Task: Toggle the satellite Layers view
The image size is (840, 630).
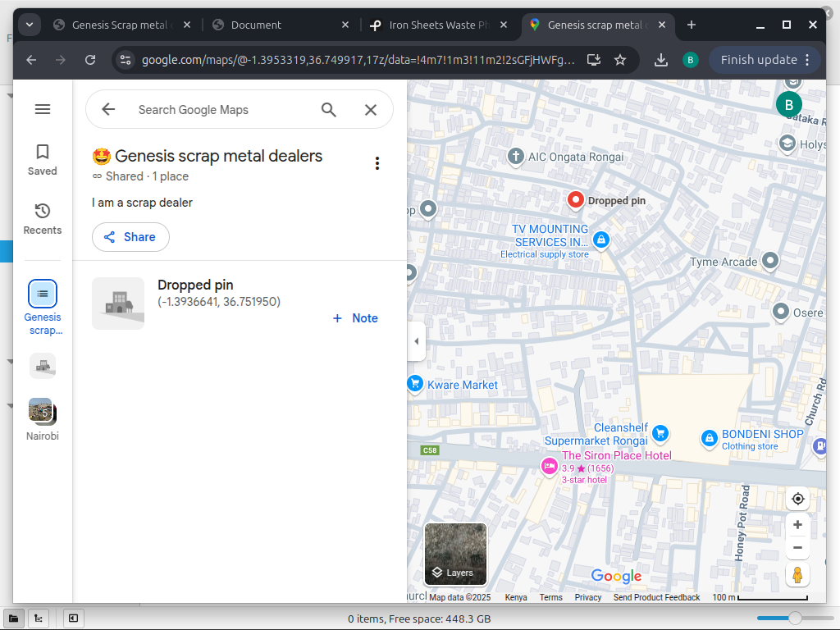Action: 455,555
